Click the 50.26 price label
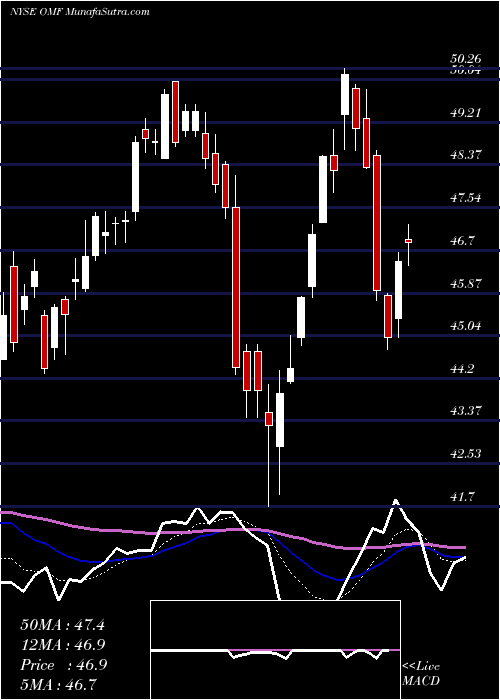 pyautogui.click(x=466, y=59)
